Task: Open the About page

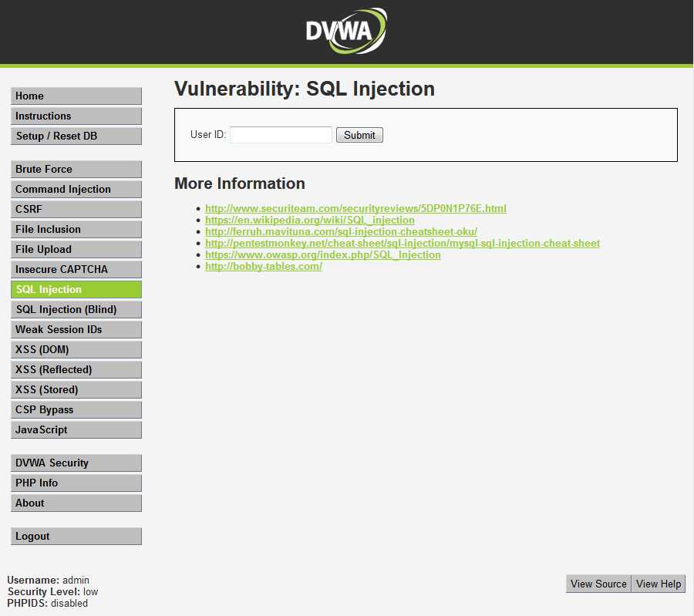Action: coord(76,503)
